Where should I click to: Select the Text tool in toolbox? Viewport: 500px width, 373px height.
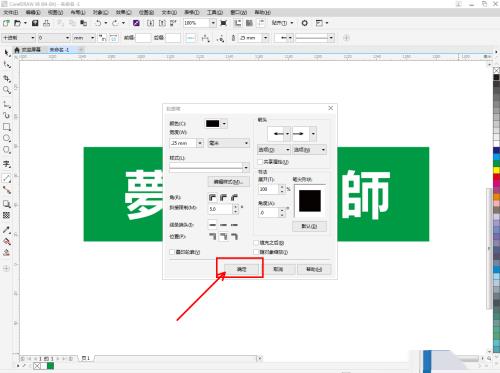click(6, 164)
